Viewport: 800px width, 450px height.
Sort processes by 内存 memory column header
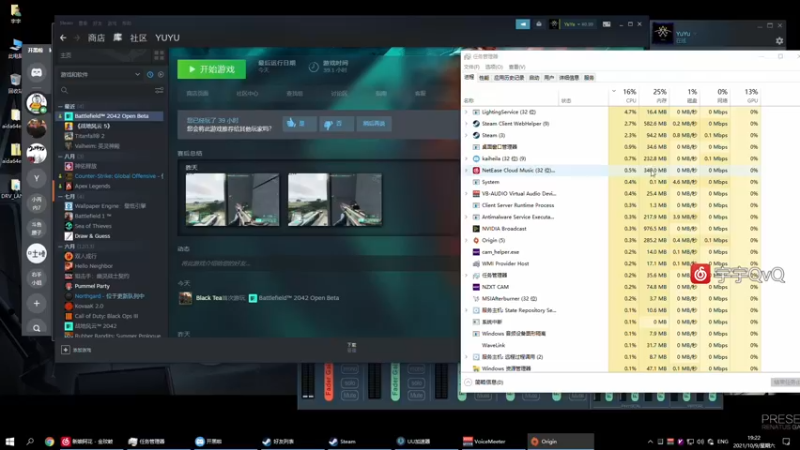[x=654, y=95]
